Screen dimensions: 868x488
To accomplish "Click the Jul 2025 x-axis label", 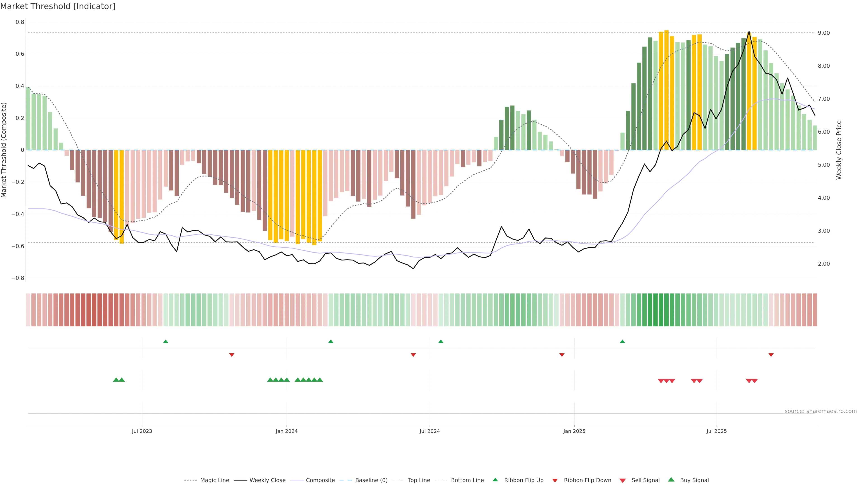I will point(716,431).
